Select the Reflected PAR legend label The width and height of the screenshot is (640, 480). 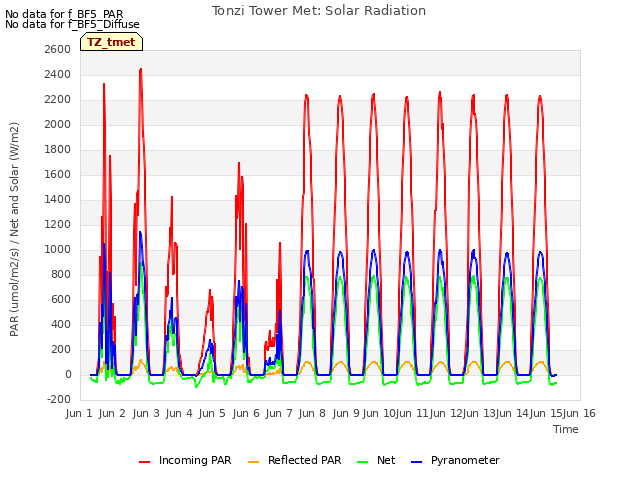click(x=304, y=460)
